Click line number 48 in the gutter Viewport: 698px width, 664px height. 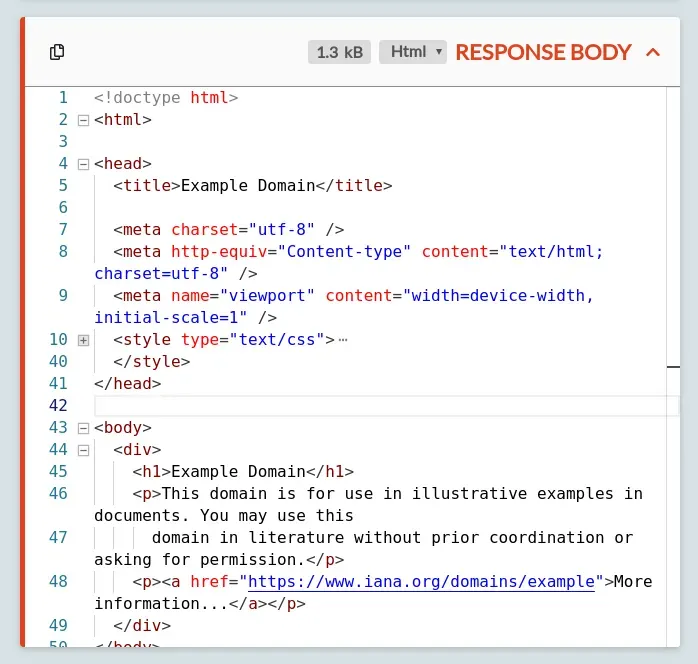point(58,582)
